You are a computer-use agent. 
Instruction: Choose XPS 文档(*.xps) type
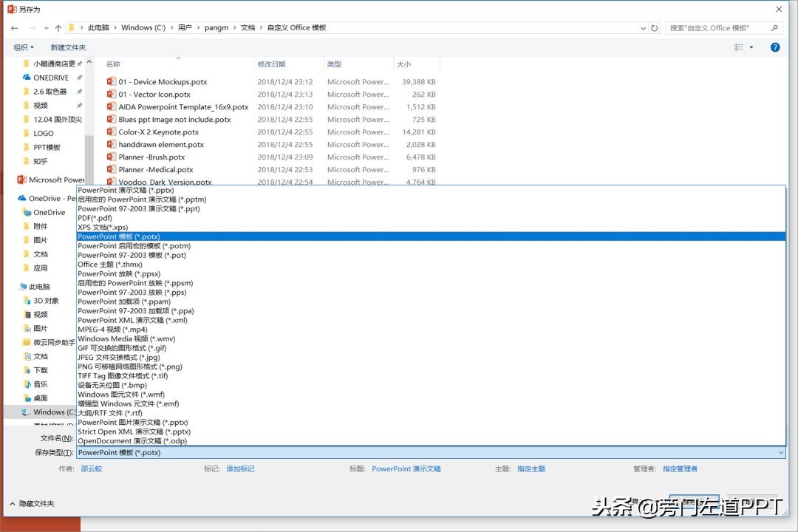point(431,228)
